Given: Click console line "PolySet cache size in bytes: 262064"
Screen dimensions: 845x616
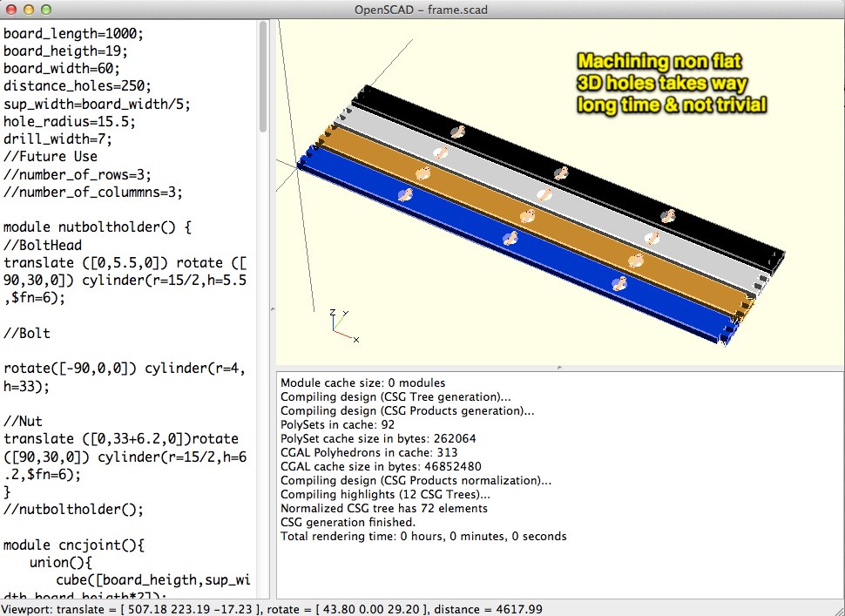Looking at the screenshot, I should (378, 438).
